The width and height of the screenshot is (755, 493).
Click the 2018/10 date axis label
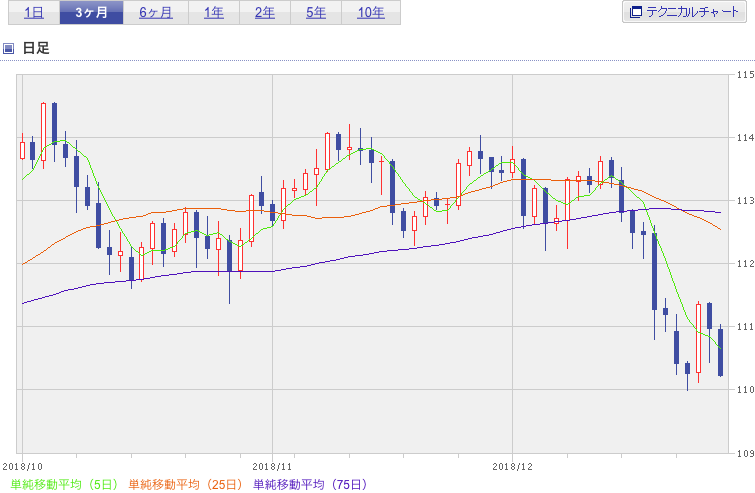coord(22,467)
